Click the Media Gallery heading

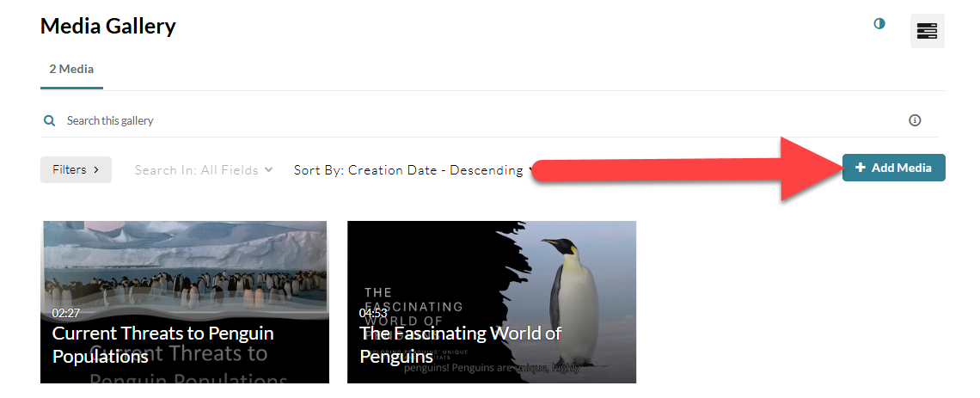[108, 27]
